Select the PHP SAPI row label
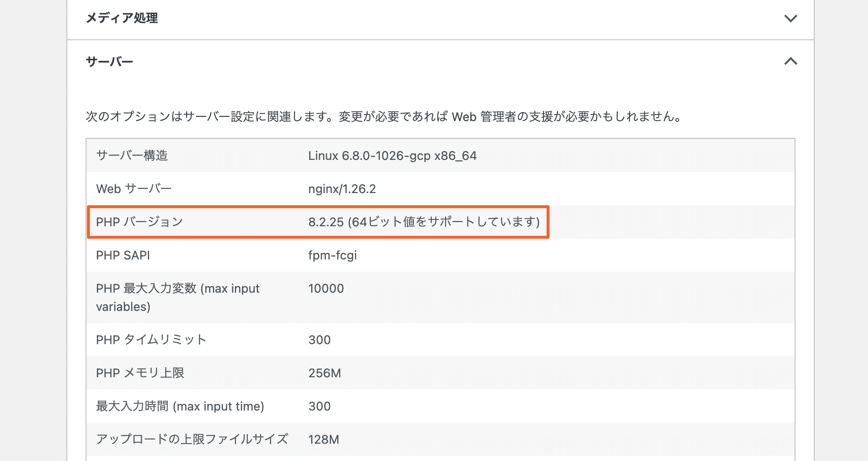The image size is (868, 461). (123, 255)
